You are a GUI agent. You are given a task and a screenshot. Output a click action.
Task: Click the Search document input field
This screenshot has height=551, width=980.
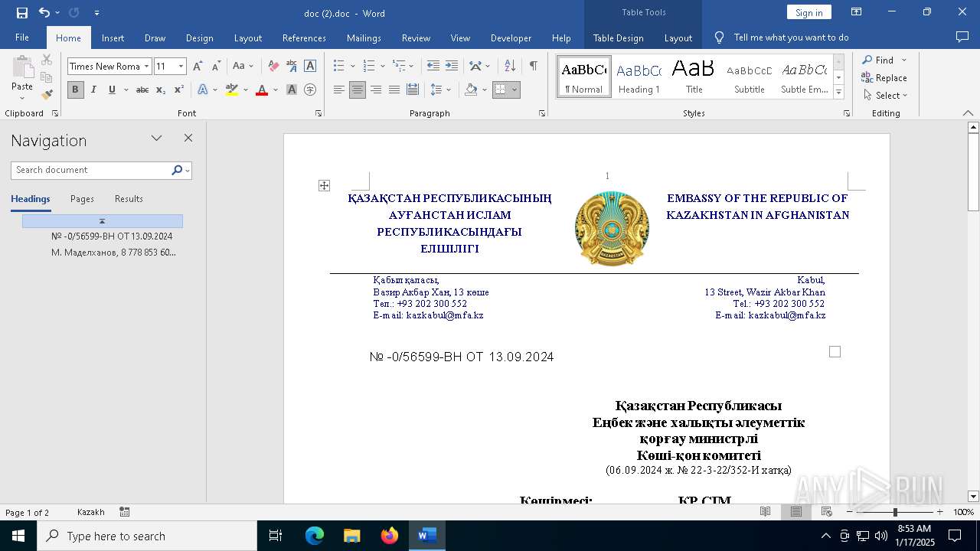pos(90,170)
